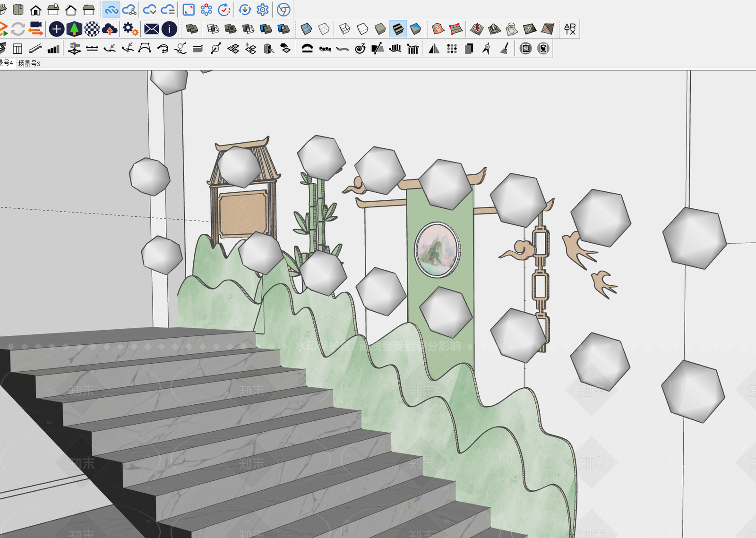Open the ARTX plugin button
Viewport: 756px width, 538px height.
pyautogui.click(x=570, y=29)
